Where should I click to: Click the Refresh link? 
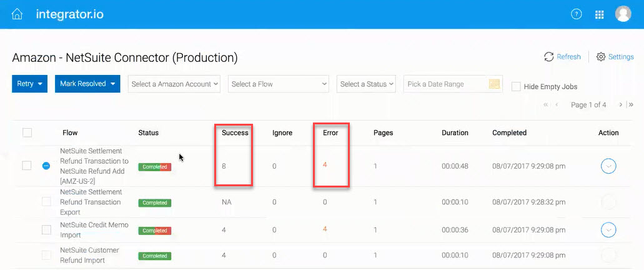(x=568, y=57)
